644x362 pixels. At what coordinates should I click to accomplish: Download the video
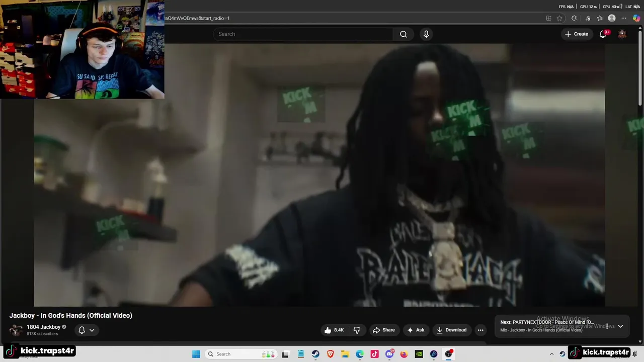(451, 330)
